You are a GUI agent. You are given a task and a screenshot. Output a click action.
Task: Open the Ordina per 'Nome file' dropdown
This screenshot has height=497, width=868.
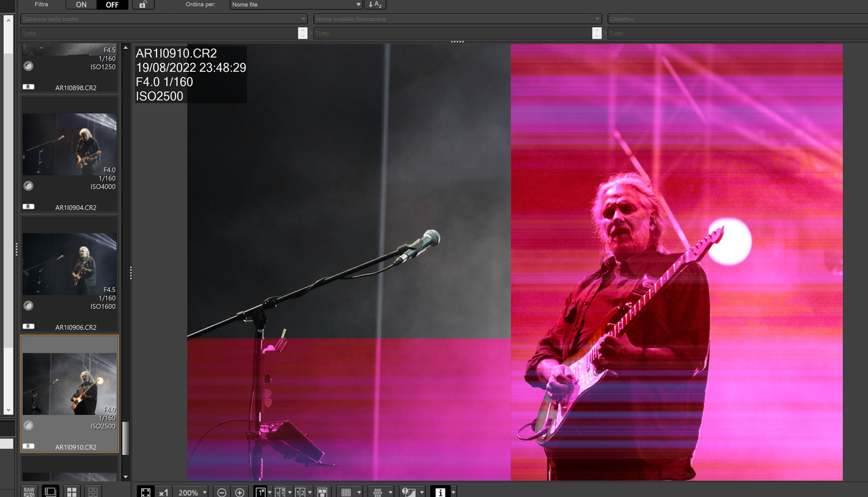pyautogui.click(x=296, y=5)
